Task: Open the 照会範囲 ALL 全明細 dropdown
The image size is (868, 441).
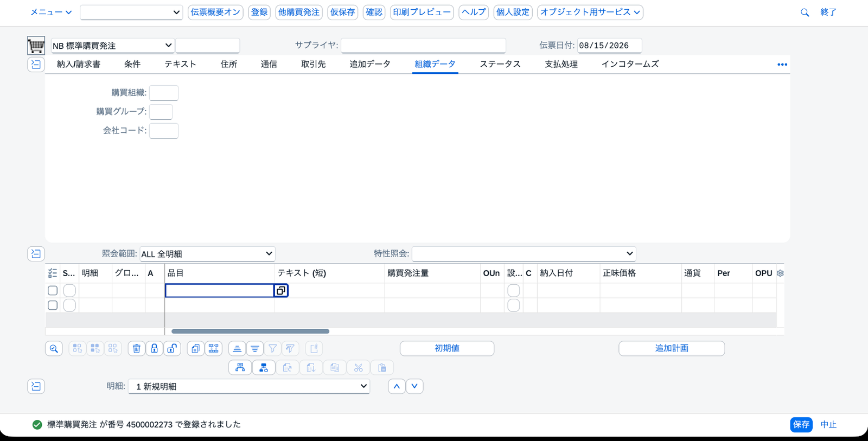Action: click(x=208, y=254)
